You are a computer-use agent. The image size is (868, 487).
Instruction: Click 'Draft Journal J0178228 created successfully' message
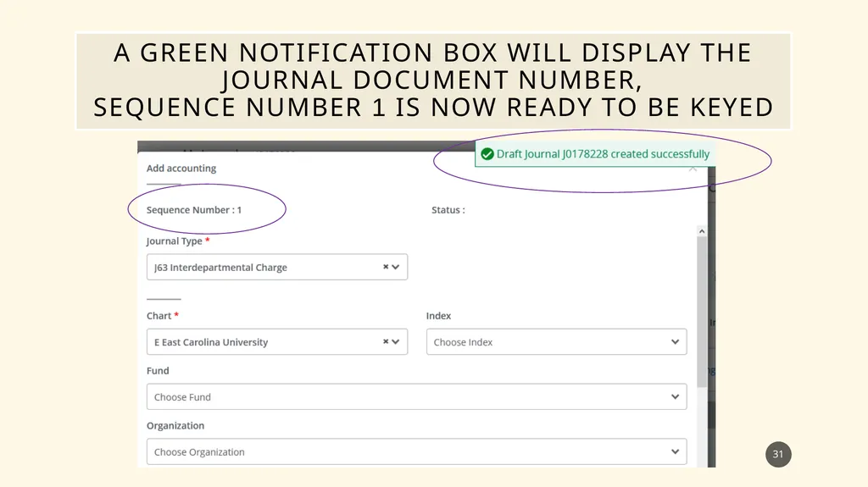point(603,154)
